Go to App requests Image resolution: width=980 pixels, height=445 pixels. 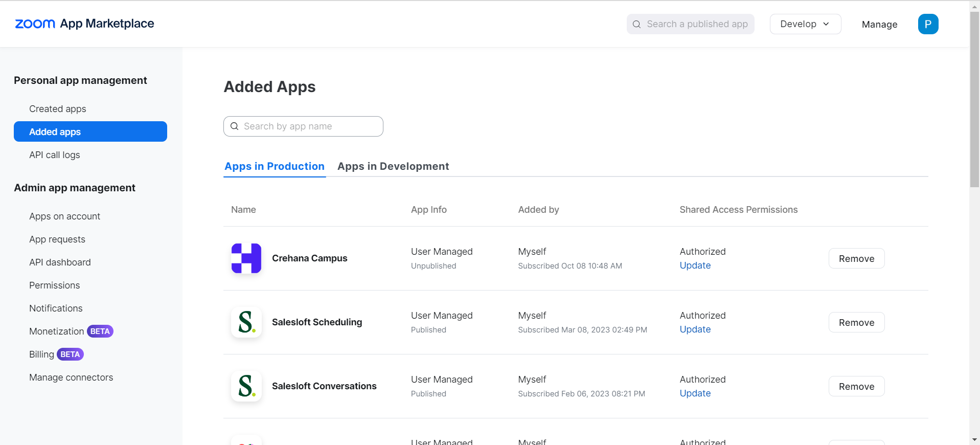tap(57, 239)
